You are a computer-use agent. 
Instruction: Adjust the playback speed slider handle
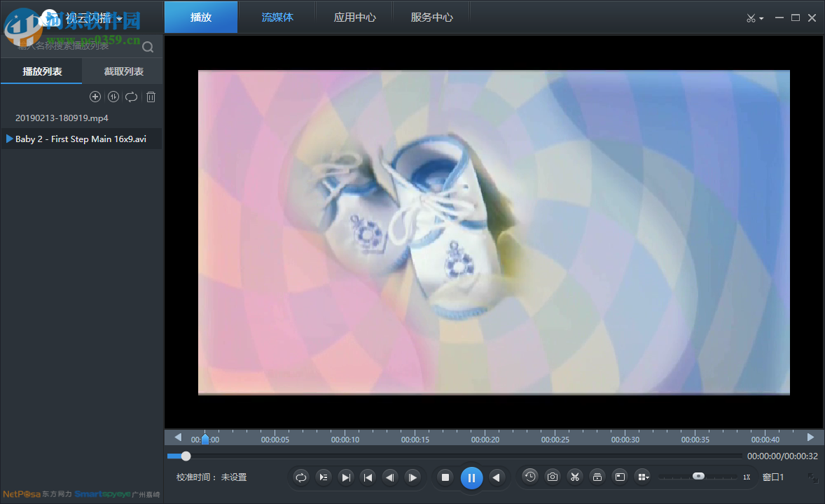point(698,476)
